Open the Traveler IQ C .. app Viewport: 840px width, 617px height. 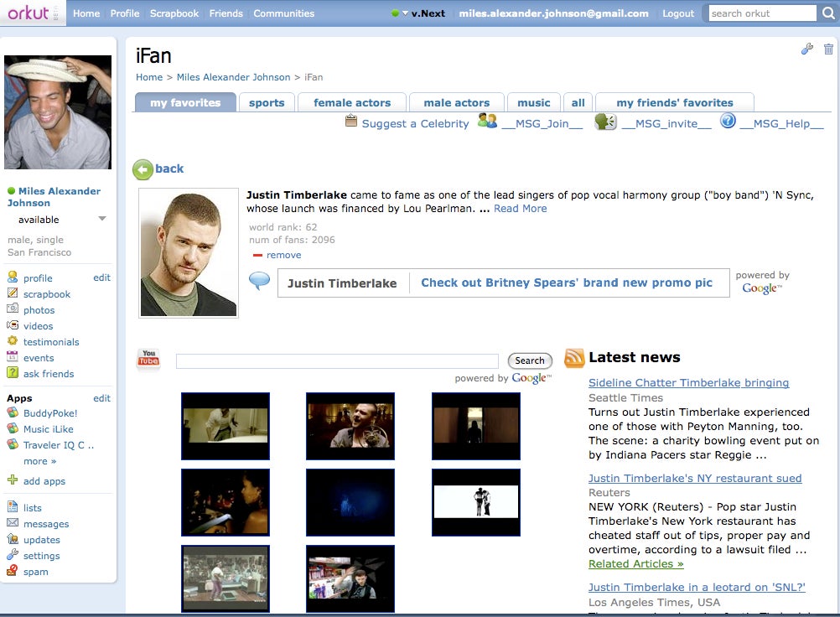coord(59,445)
